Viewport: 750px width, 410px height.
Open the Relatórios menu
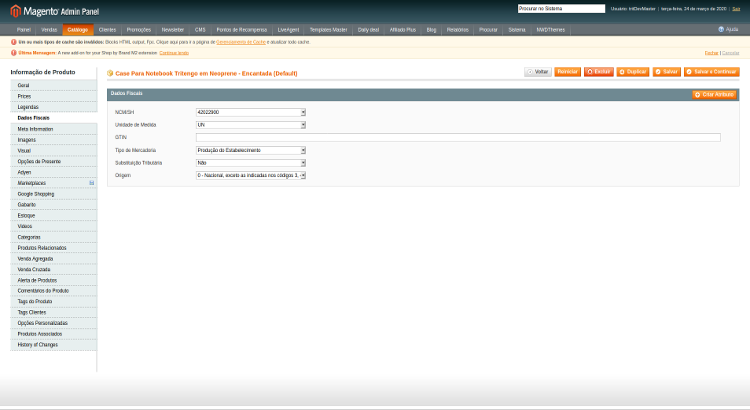click(x=457, y=30)
